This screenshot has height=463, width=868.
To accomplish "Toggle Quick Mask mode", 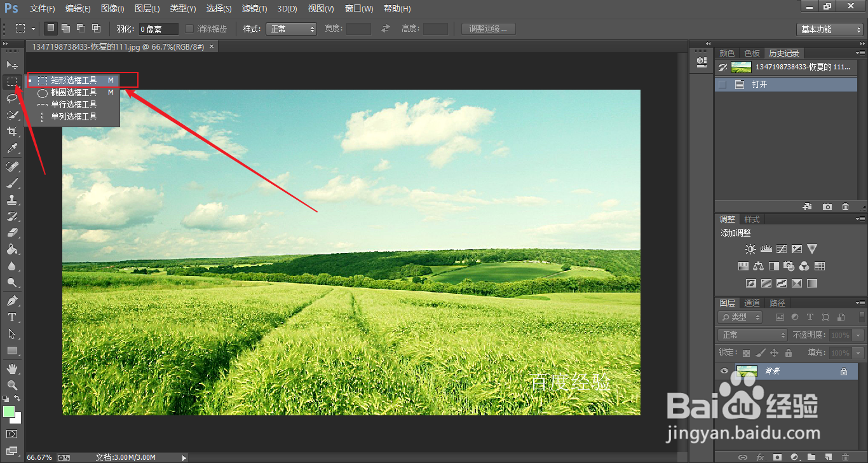I will pyautogui.click(x=11, y=434).
